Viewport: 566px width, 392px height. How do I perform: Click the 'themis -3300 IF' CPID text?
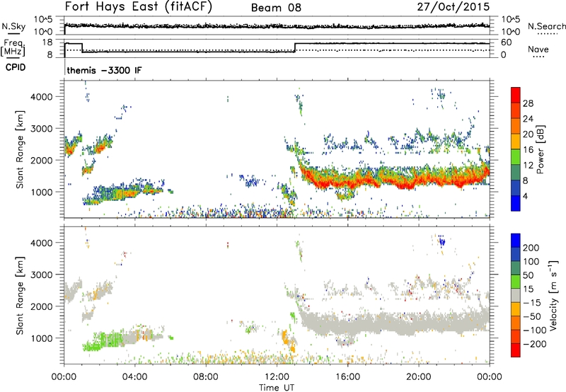click(104, 70)
